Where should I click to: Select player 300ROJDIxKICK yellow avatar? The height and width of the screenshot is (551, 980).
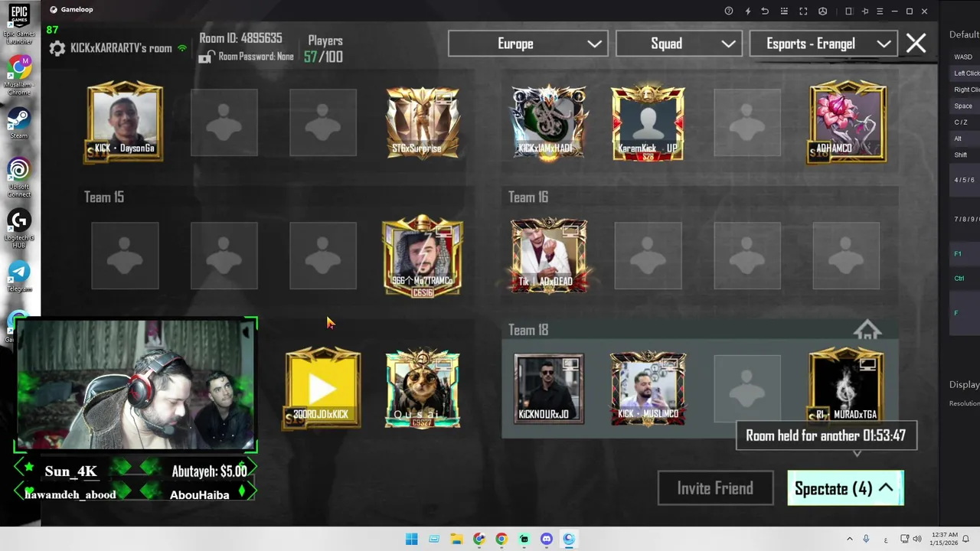click(x=323, y=389)
